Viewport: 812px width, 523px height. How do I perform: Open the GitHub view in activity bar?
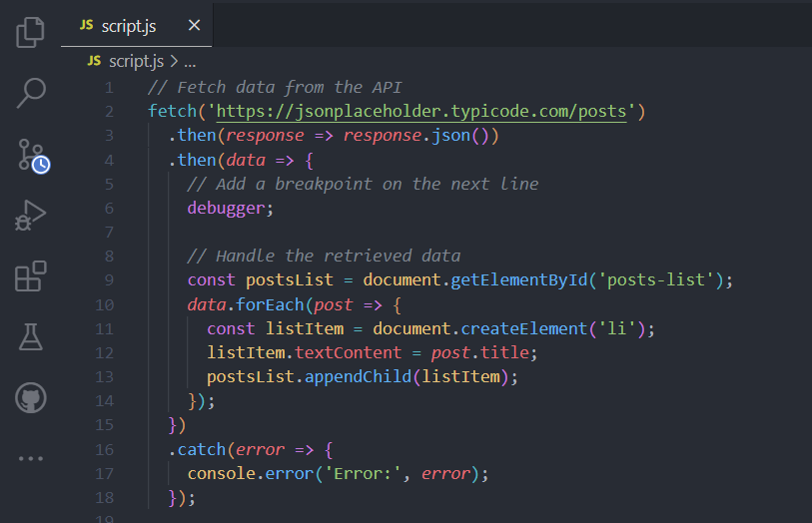click(31, 398)
